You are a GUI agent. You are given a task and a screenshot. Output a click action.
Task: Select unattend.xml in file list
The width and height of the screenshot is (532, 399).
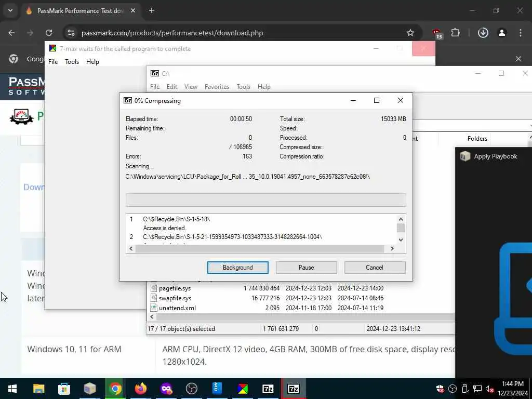[178, 308]
